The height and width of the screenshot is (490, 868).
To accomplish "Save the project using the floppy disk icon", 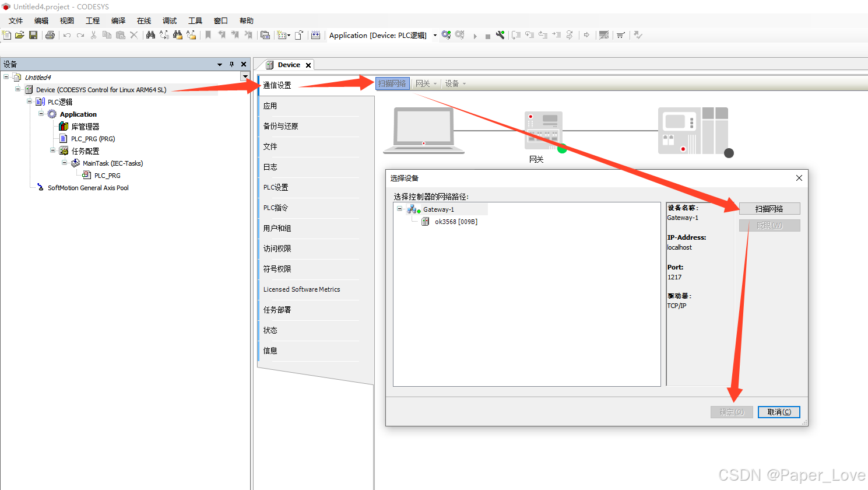I will [33, 35].
